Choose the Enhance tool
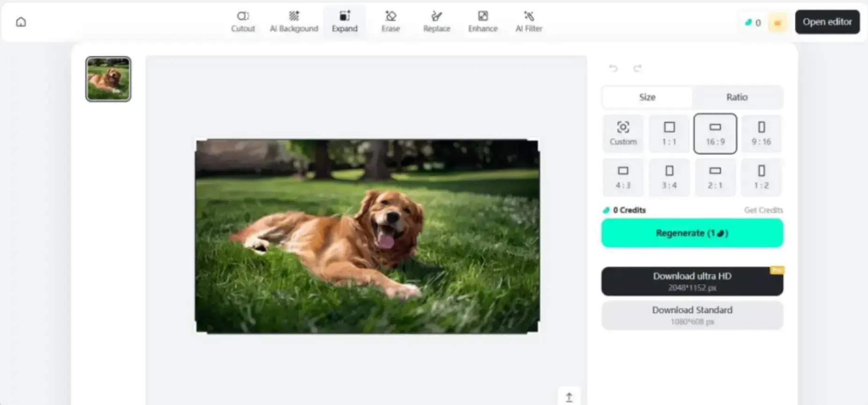The image size is (868, 405). pyautogui.click(x=482, y=22)
